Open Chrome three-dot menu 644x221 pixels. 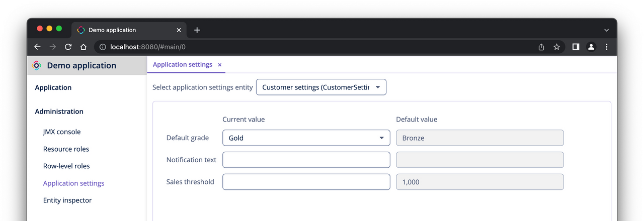(x=607, y=47)
